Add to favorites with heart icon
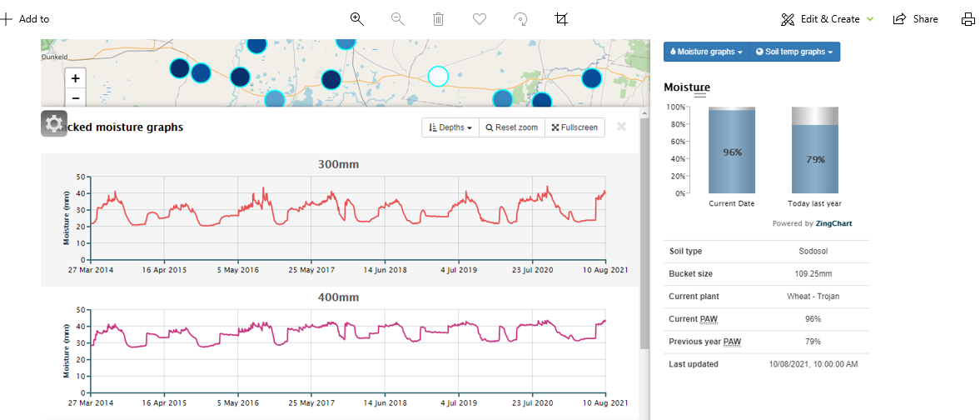 [x=480, y=19]
